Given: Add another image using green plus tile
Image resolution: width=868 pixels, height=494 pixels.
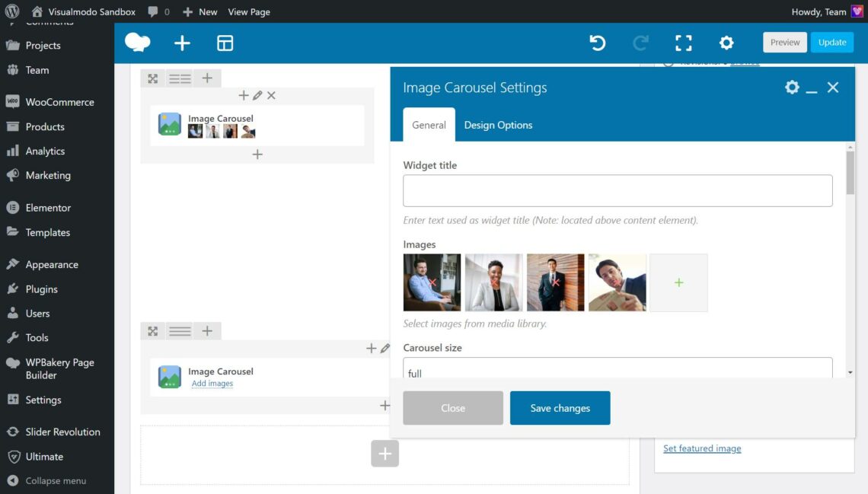Looking at the screenshot, I should pyautogui.click(x=678, y=282).
